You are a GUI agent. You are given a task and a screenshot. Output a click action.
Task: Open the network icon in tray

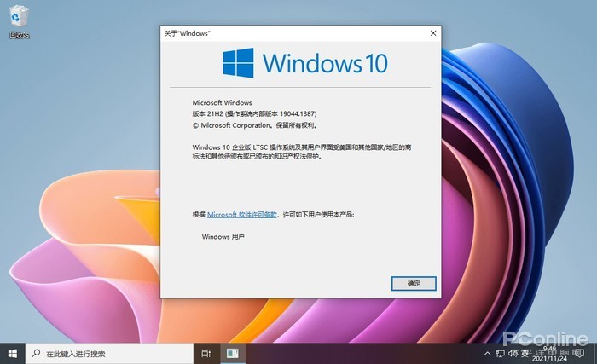coord(500,354)
